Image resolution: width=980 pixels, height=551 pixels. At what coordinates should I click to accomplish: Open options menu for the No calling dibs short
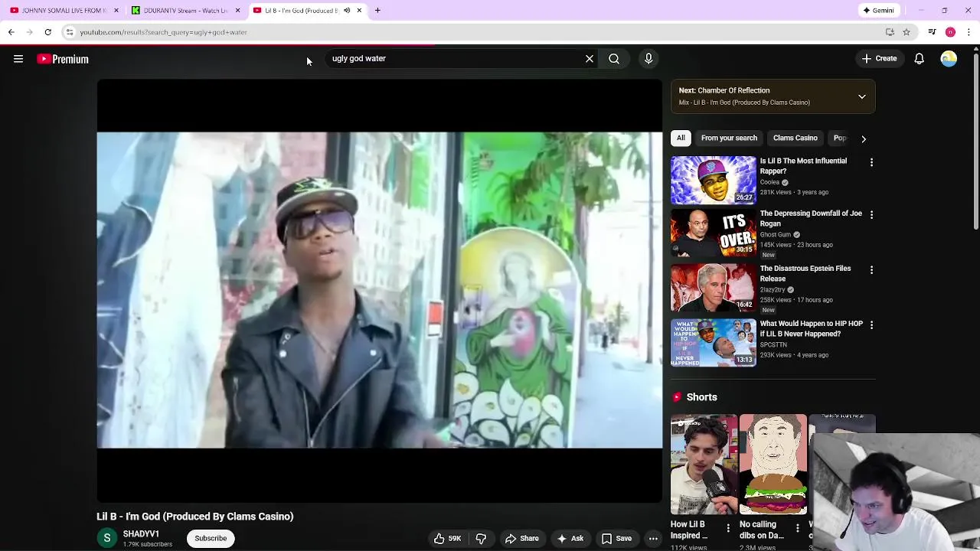[797, 528]
